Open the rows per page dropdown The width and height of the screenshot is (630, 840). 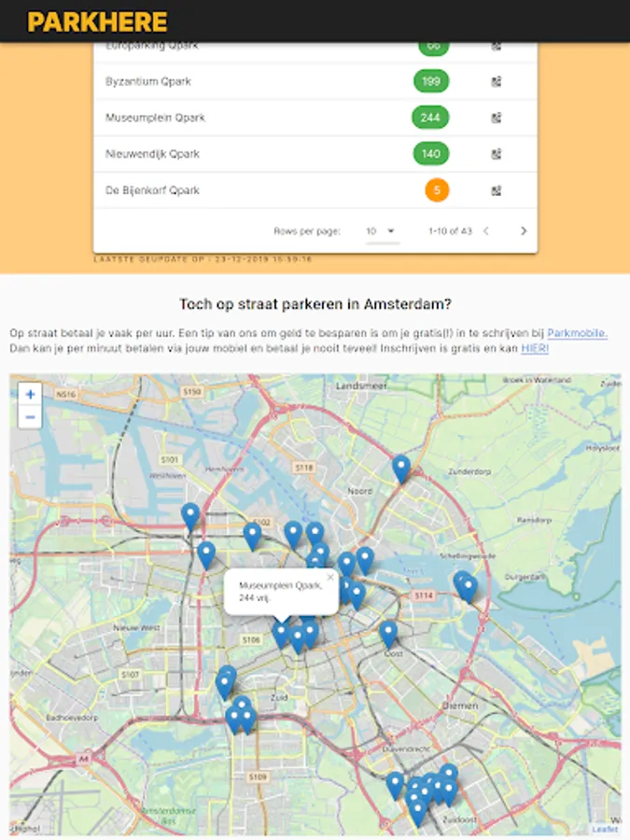382,231
